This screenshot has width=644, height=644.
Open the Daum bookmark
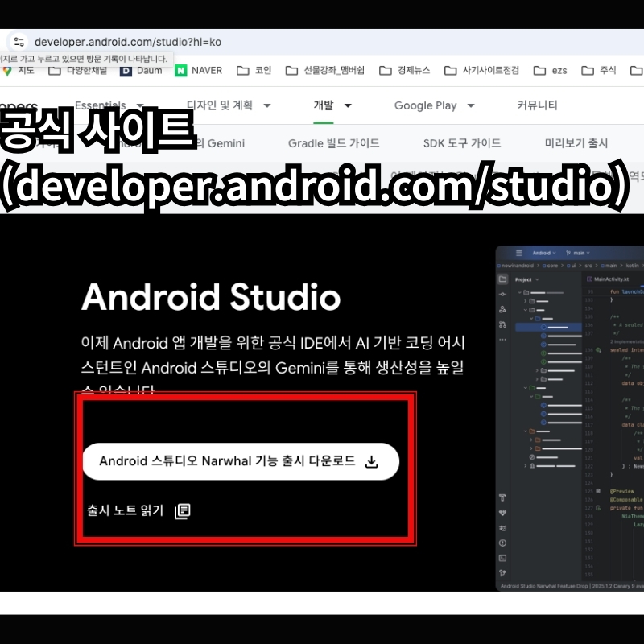pyautogui.click(x=141, y=71)
